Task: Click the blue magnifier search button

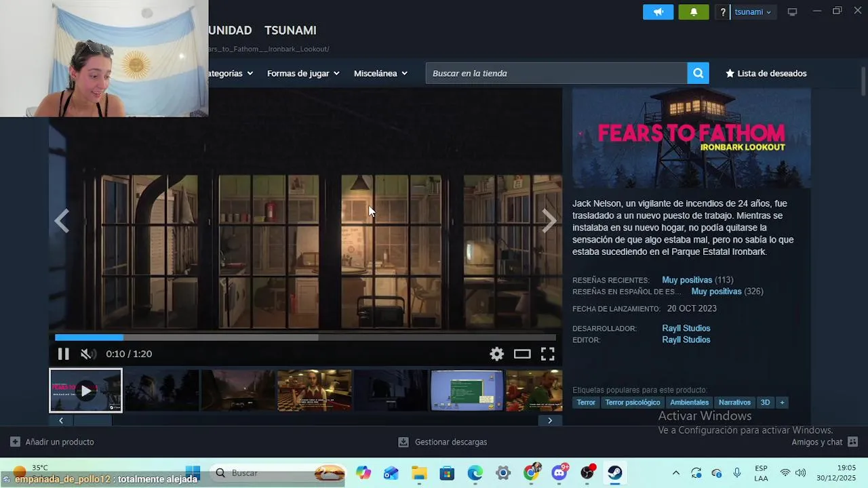Action: pos(698,73)
